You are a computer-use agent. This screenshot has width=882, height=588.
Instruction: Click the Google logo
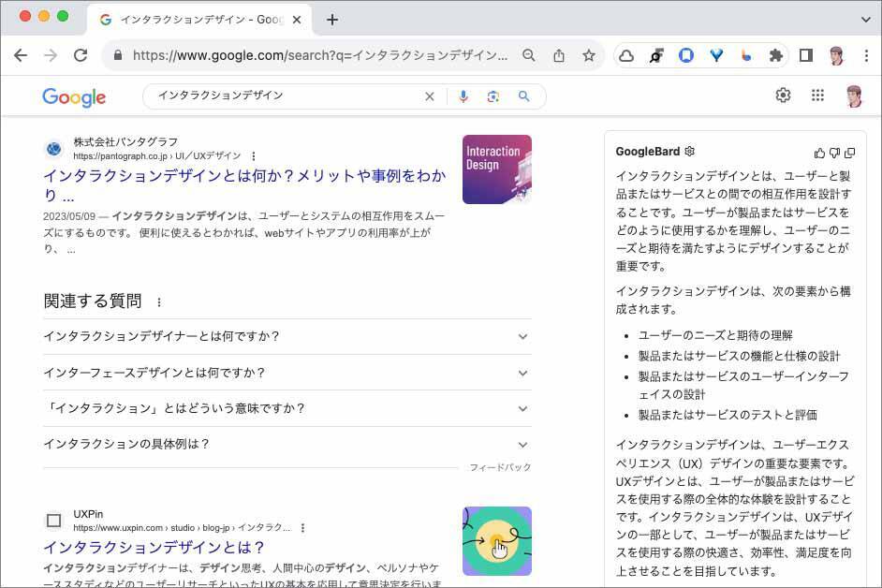[x=74, y=97]
